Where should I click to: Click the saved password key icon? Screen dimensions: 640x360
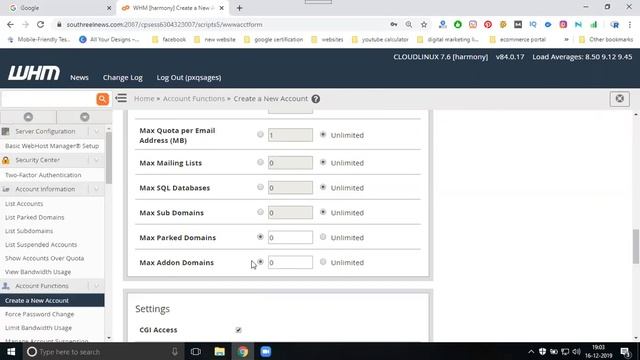click(393, 24)
